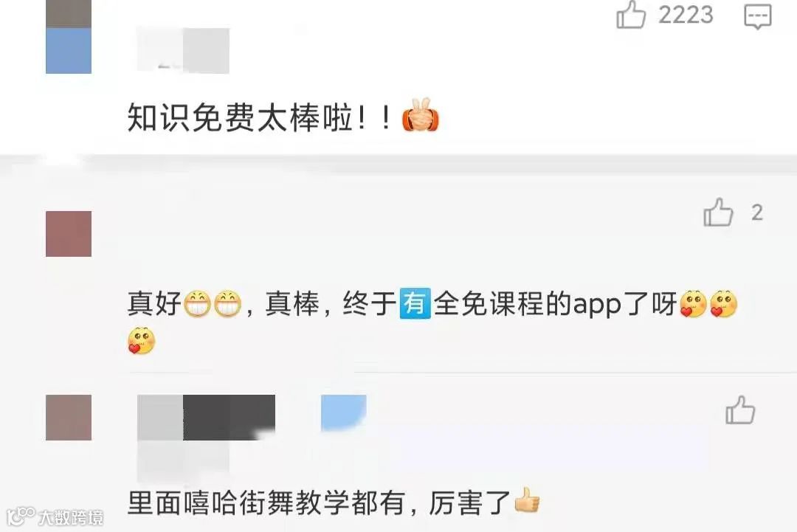Open the second commenter's reddish avatar
This screenshot has height=532, width=797.
69,234
